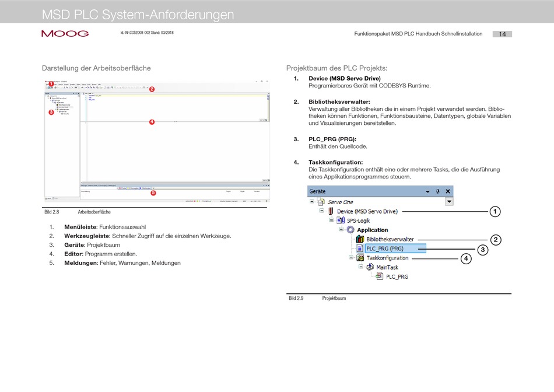Click the 'Funktionspaket MSD PLC Handbuch Schnellinstallation' header text
The image size is (554, 392).
click(418, 34)
